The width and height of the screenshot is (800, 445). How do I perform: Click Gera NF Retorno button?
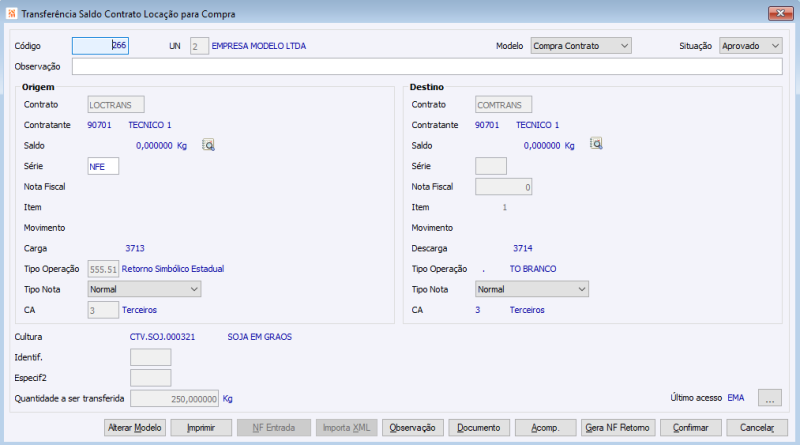click(x=618, y=428)
